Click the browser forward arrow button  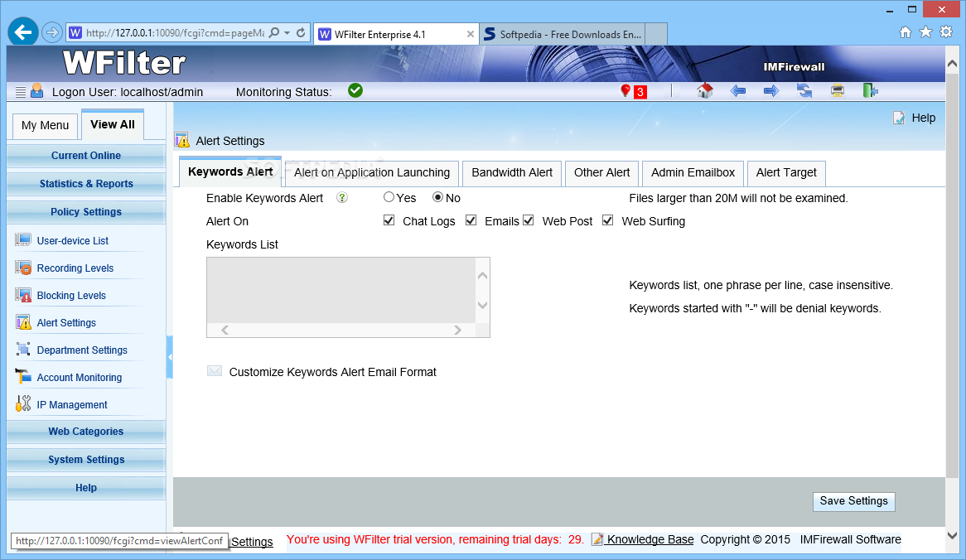[x=52, y=32]
